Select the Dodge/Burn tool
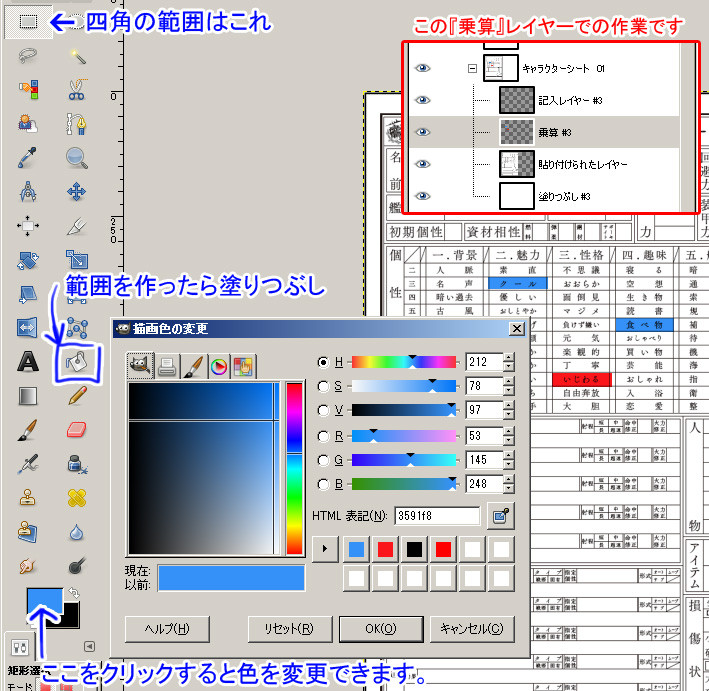Image resolution: width=709 pixels, height=691 pixels. pos(77,566)
